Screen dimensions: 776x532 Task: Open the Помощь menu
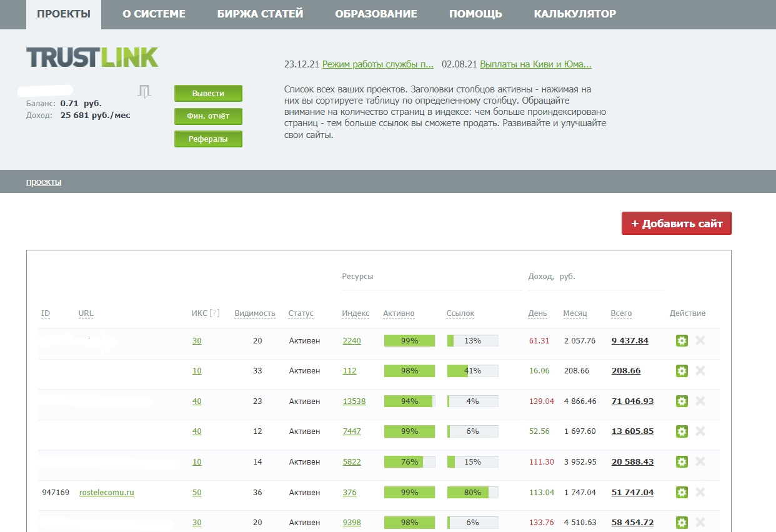475,14
